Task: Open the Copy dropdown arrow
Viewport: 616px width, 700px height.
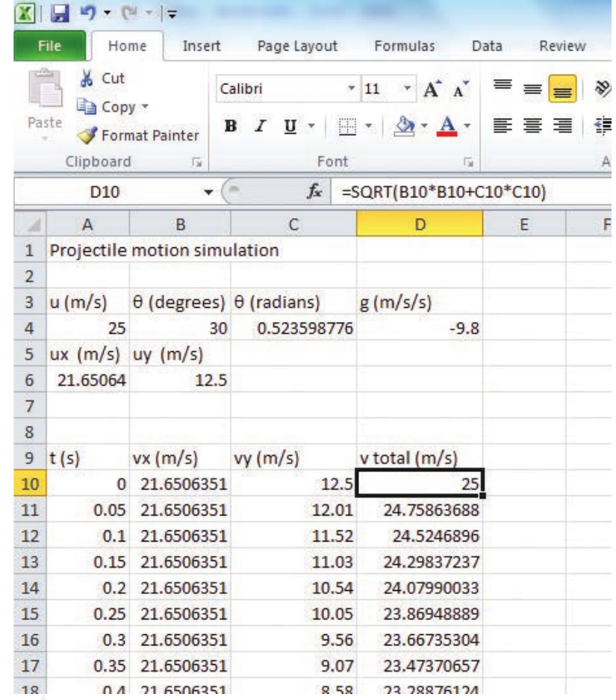Action: [145, 106]
